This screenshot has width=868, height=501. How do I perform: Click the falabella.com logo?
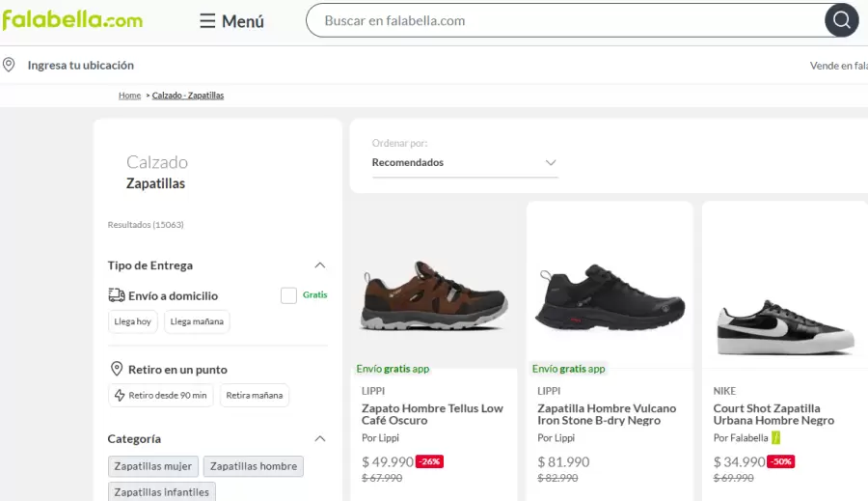pyautogui.click(x=72, y=20)
